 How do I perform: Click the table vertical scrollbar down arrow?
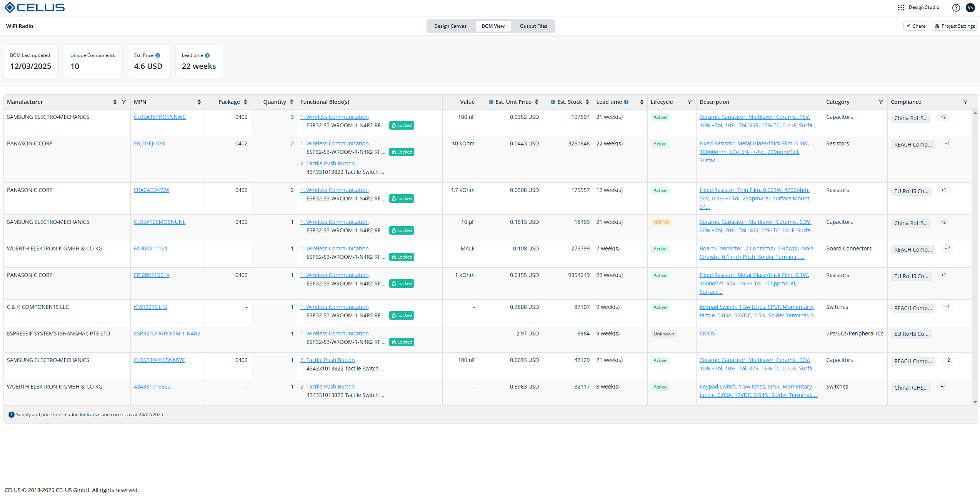(x=975, y=402)
